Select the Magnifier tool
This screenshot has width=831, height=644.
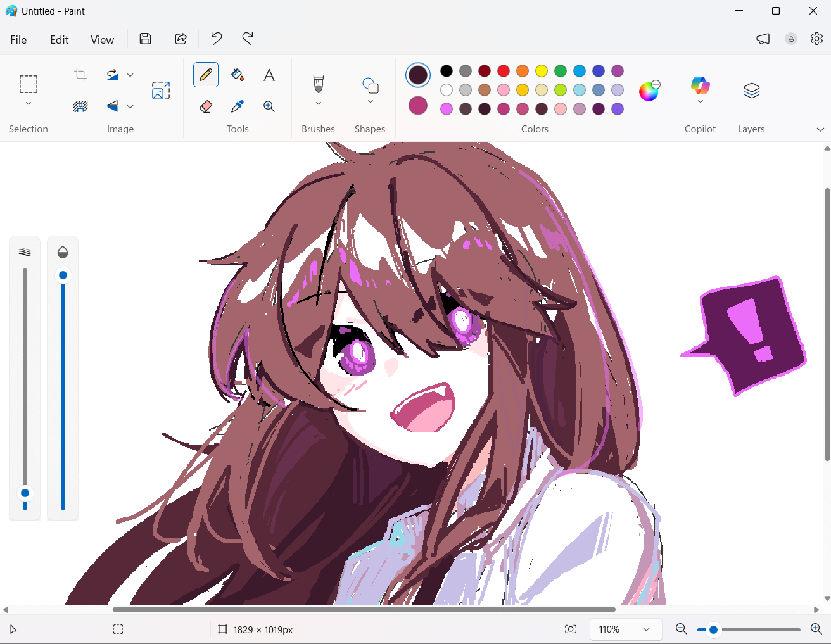[269, 106]
